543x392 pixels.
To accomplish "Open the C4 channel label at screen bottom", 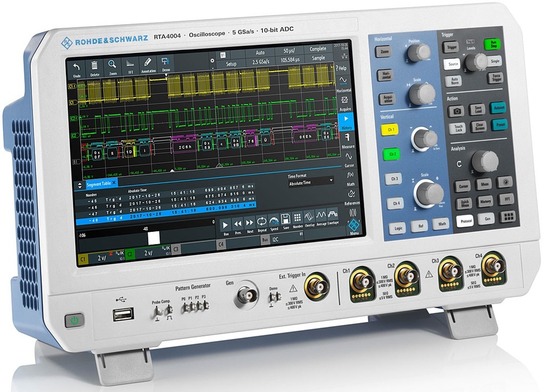I will point(221,245).
